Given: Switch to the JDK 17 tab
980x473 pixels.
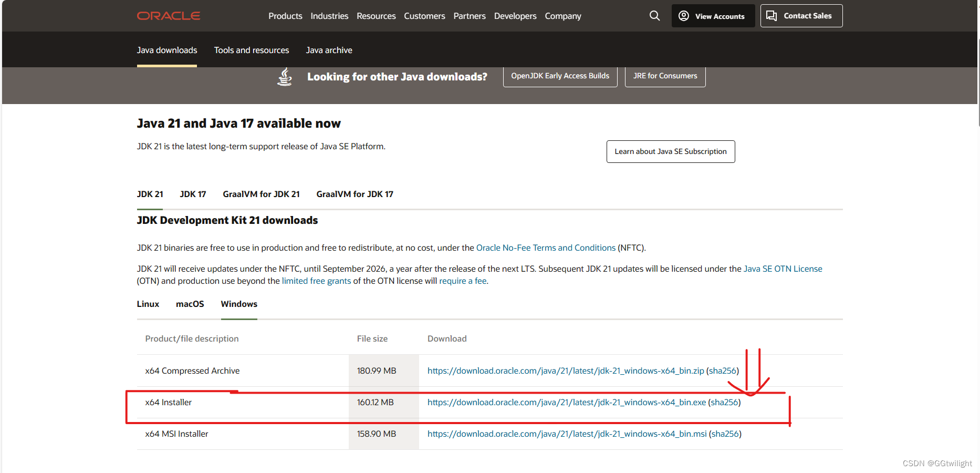Looking at the screenshot, I should click(x=193, y=194).
